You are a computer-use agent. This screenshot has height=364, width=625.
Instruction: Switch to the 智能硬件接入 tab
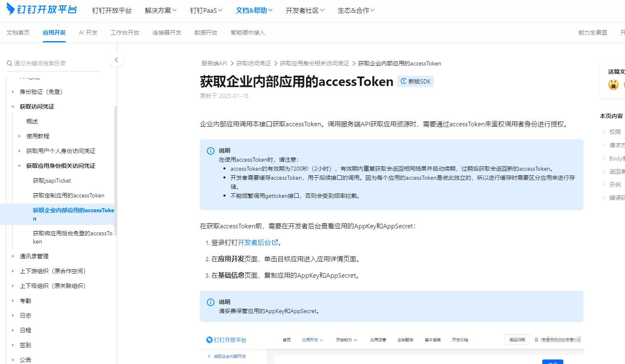[x=248, y=32]
